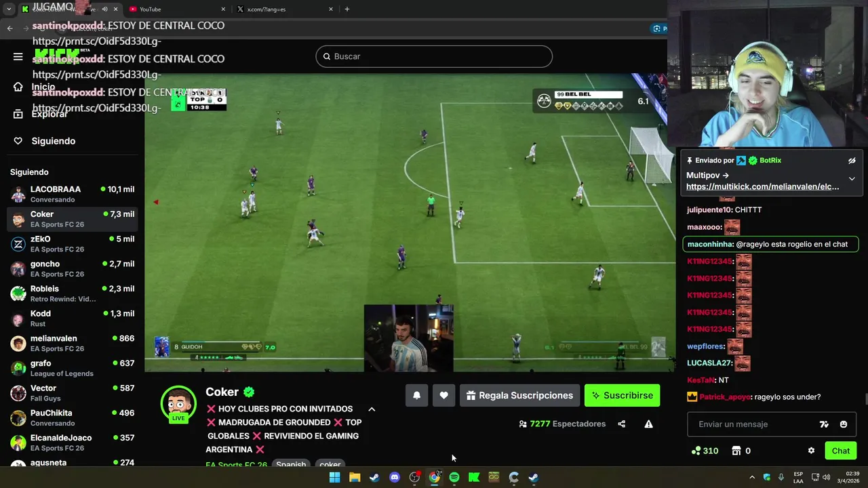Open Vector channel in sidebar
Image resolution: width=868 pixels, height=488 pixels.
point(72,393)
